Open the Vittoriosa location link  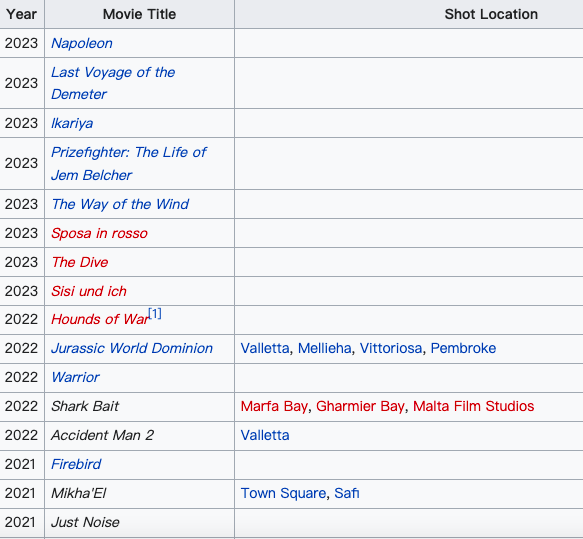(391, 348)
